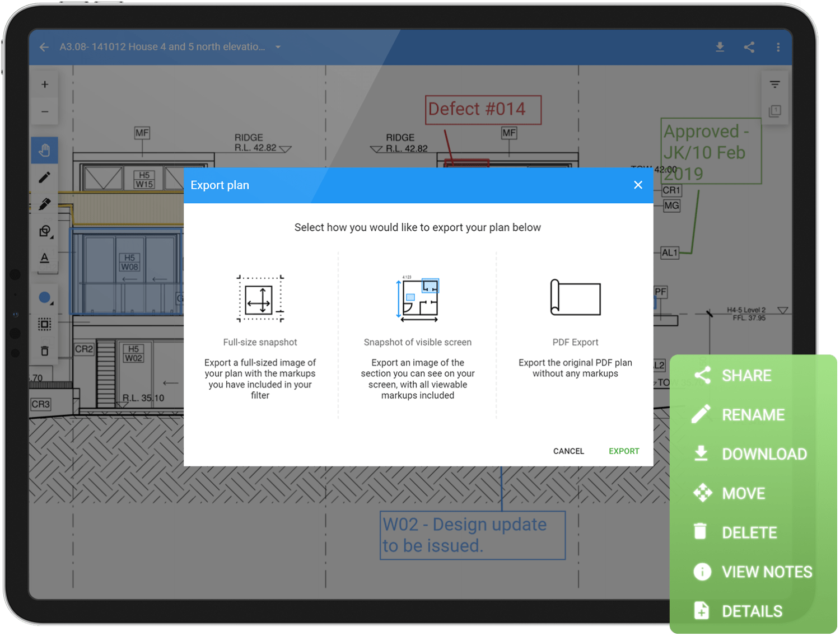Open the three-dot overflow menu
840x636 pixels.
(x=778, y=47)
